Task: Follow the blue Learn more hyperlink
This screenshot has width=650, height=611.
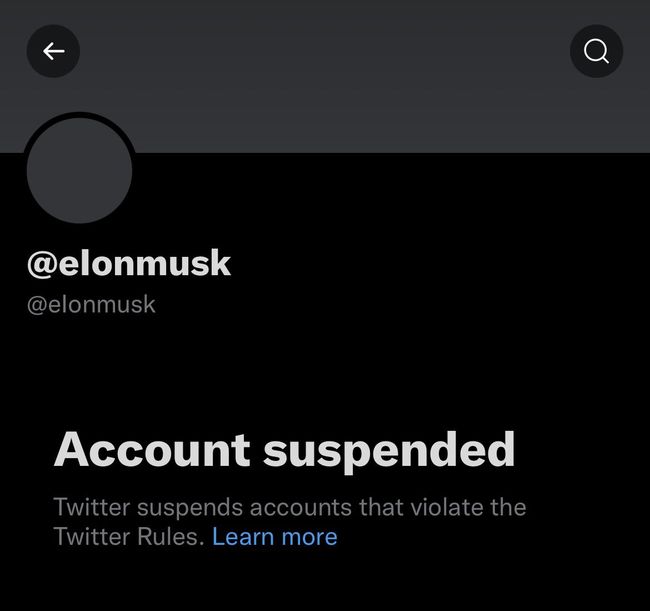Action: pos(275,537)
